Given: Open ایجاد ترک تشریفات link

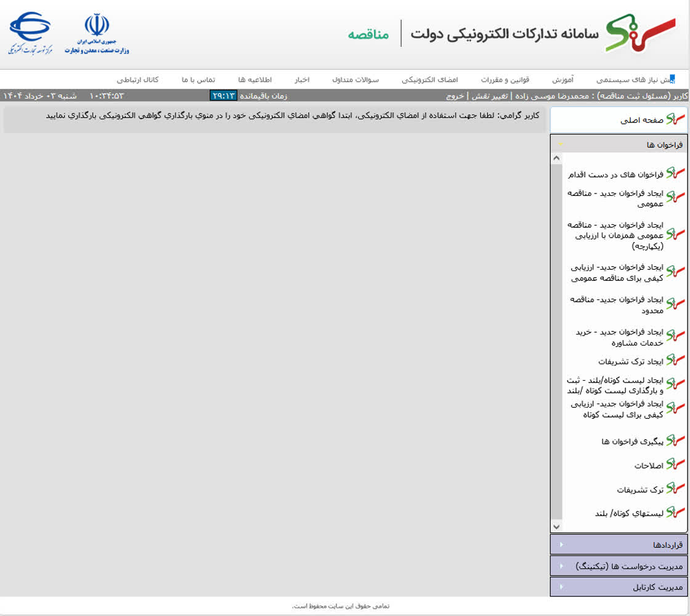Looking at the screenshot, I should click(x=631, y=362).
